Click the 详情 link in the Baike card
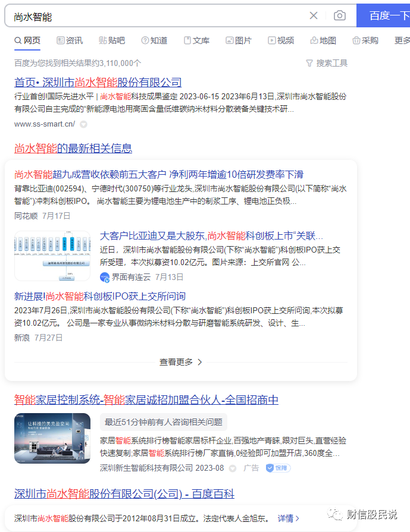This screenshot has width=410, height=532. [x=289, y=518]
